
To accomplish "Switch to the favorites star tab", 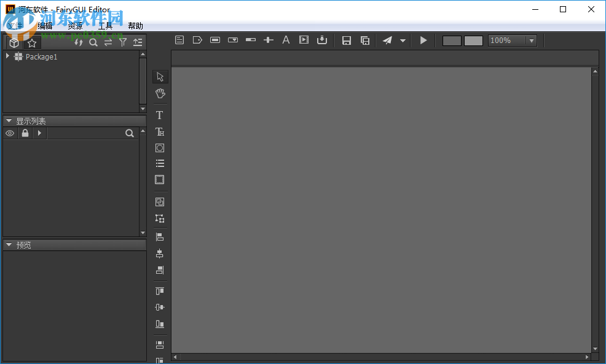I will 31,42.
